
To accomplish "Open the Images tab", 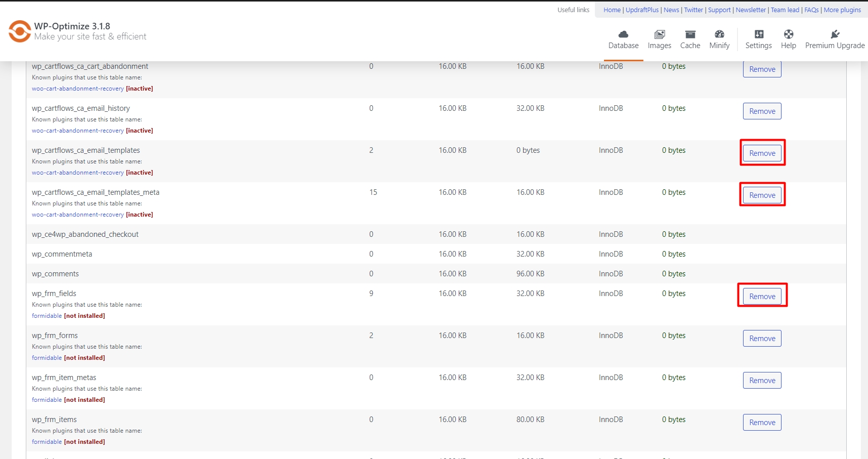I will click(660, 39).
